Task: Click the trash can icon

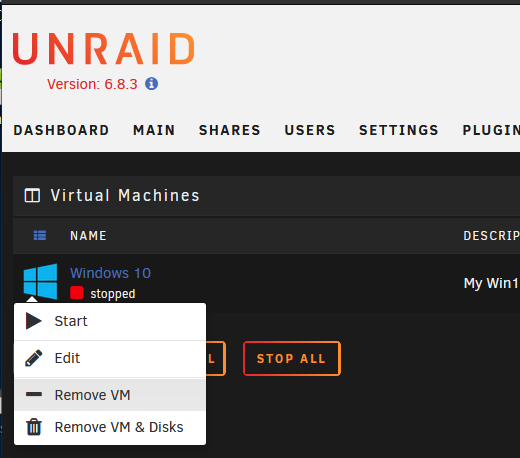Action: point(34,427)
